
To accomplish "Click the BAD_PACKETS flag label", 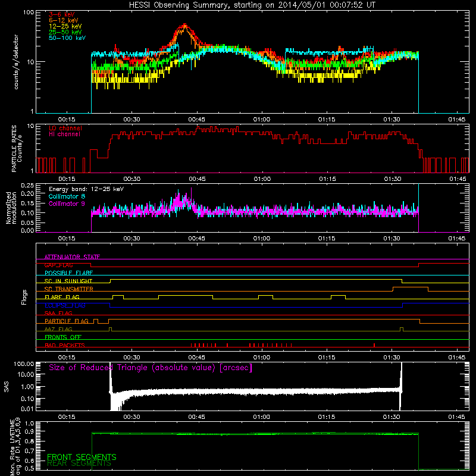I will 65,345.
